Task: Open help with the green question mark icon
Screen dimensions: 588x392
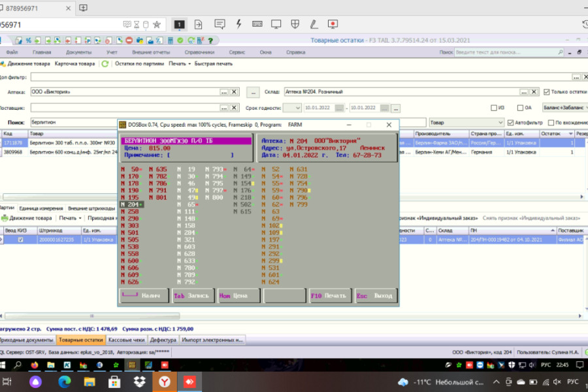Action: (210, 40)
